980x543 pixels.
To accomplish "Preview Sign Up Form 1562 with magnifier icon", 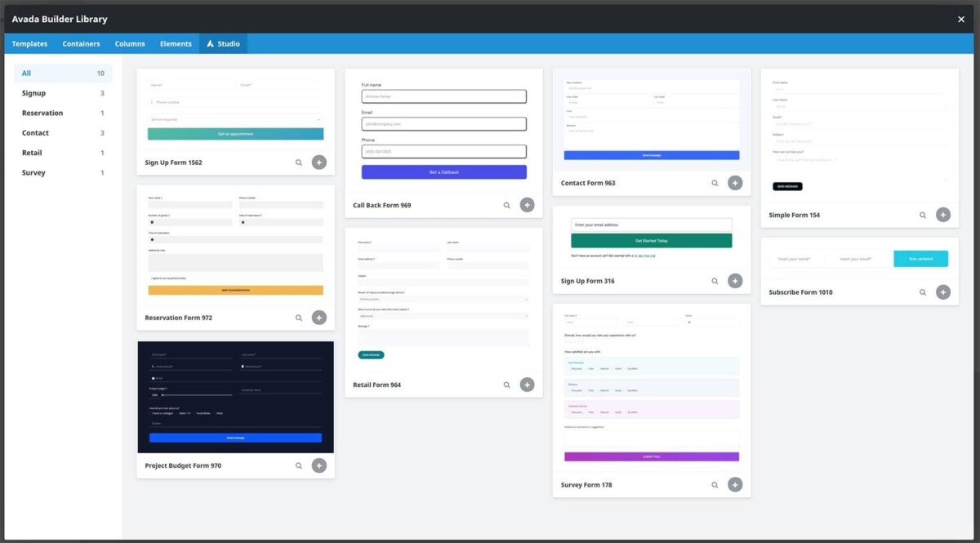I will [298, 162].
